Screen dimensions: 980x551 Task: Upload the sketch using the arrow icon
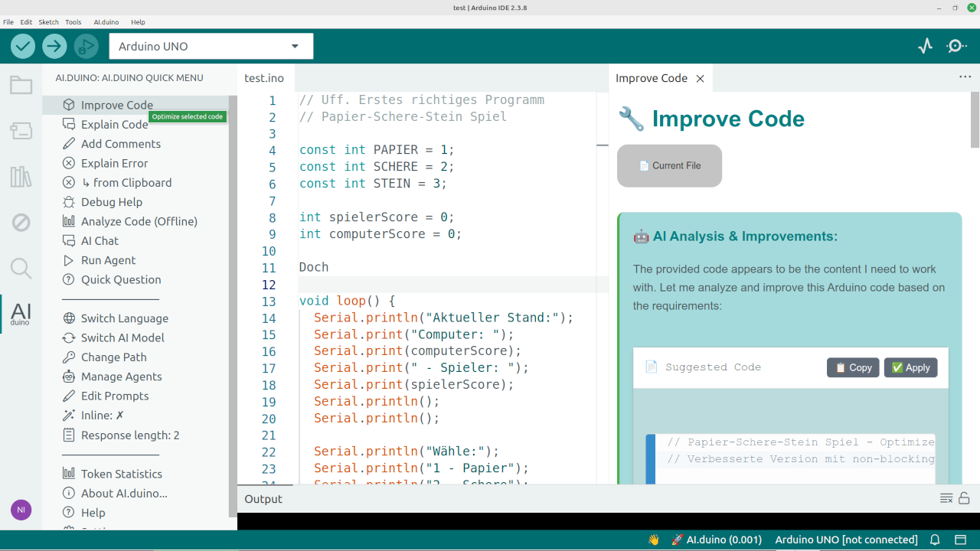(x=54, y=46)
